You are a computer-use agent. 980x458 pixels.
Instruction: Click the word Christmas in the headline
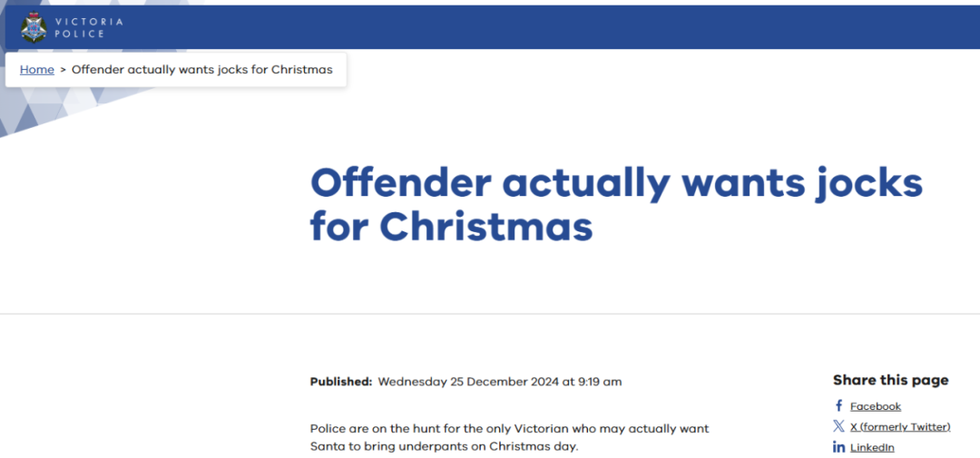(486, 226)
